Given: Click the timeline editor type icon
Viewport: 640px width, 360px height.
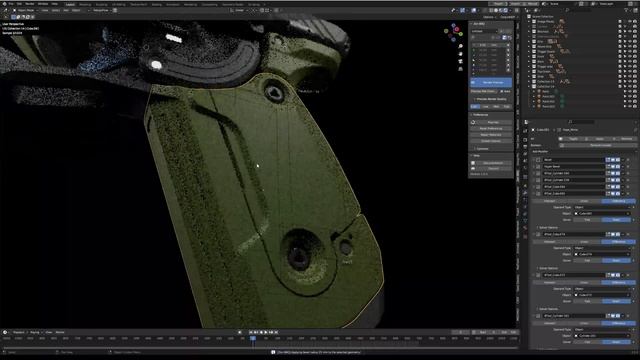Looking at the screenshot, I should point(5,332).
